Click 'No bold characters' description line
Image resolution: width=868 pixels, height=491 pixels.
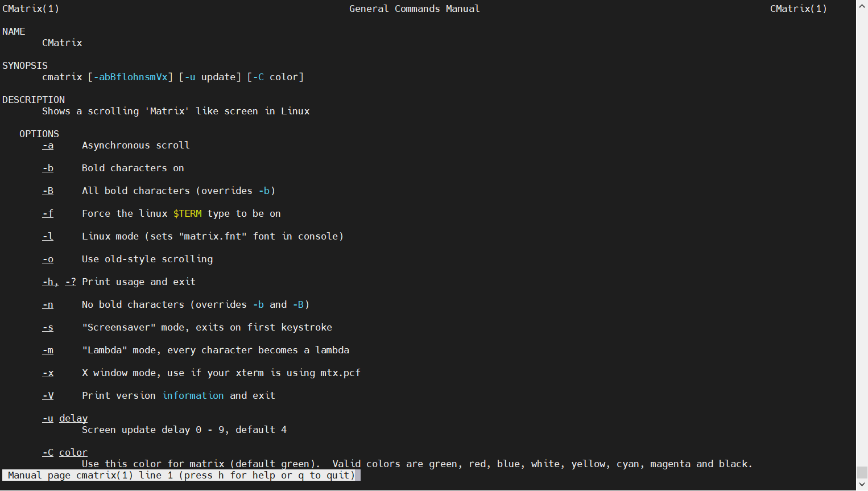(x=196, y=304)
